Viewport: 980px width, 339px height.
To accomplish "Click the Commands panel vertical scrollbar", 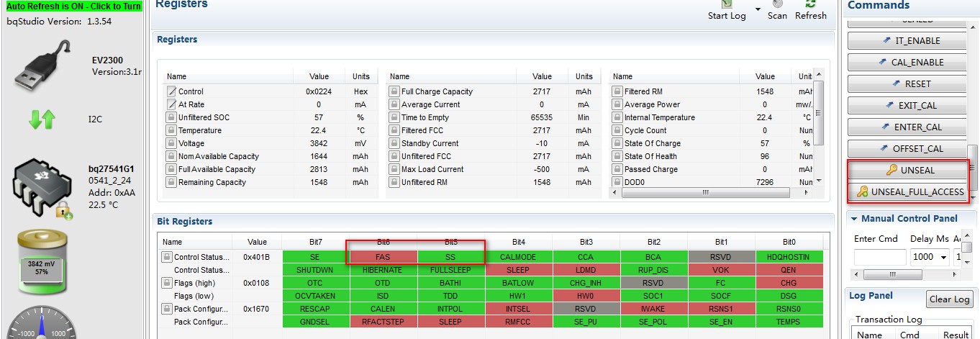I will [x=973, y=108].
